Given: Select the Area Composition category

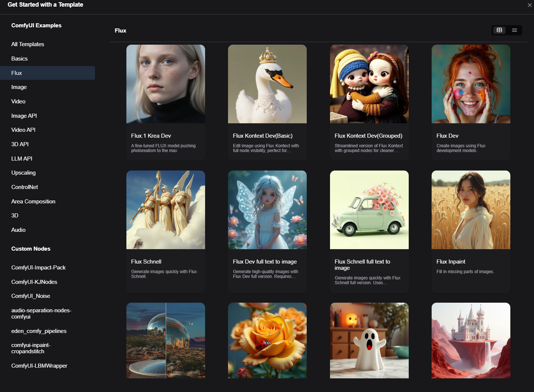Looking at the screenshot, I should coord(47,202).
